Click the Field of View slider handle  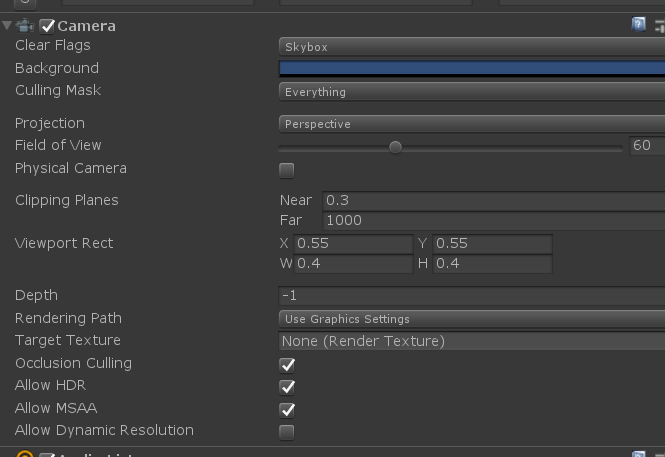click(x=395, y=147)
